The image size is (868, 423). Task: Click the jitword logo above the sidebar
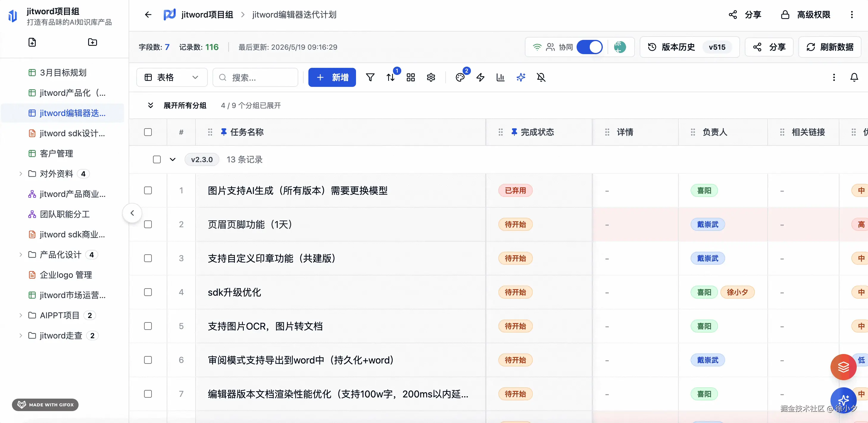(x=13, y=16)
